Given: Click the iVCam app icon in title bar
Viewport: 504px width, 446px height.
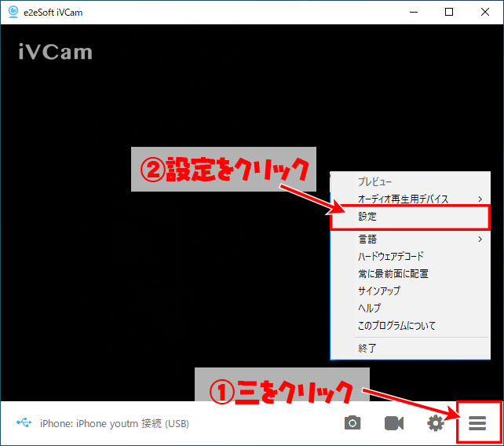Looking at the screenshot, I should tap(13, 12).
